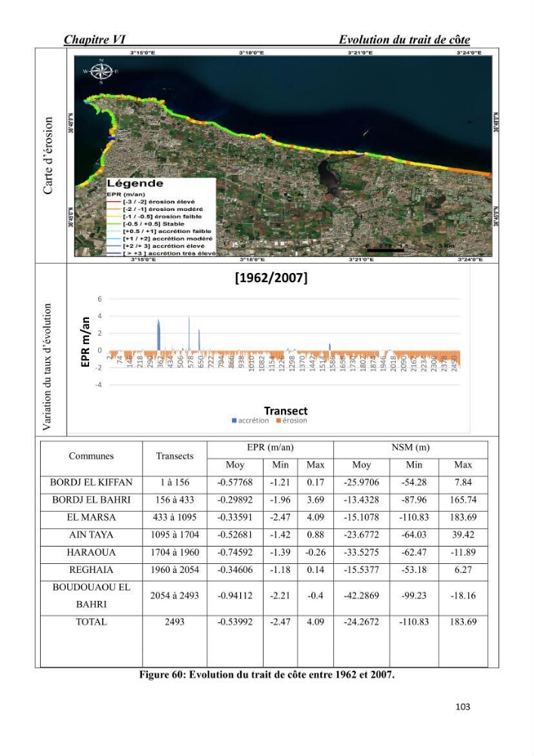
Task: Click the '-0.57768' EPR mean value
Action: (235, 482)
